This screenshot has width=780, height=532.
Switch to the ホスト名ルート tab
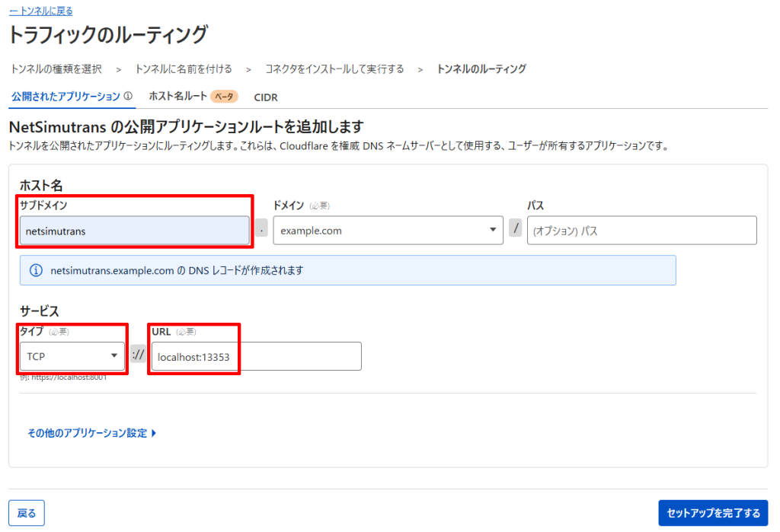[x=177, y=97]
